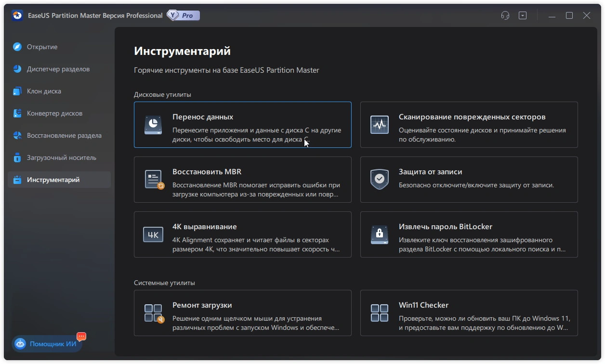Screen dimensions: 605x364
Task: Launch Сканирование поврежденных секторов
Action: click(472, 117)
